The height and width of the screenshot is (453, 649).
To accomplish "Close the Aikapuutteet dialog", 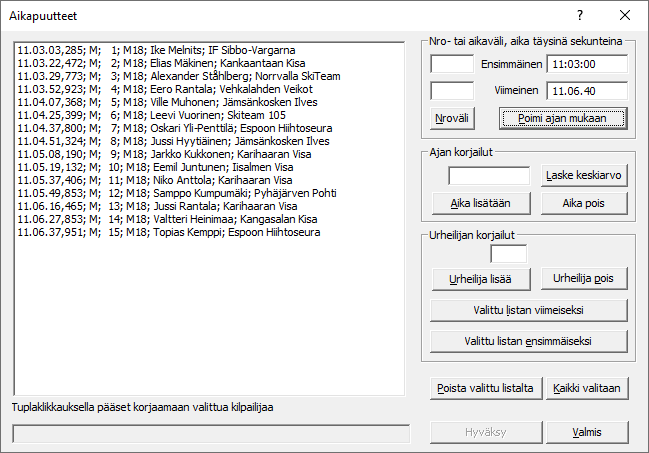I will click(x=624, y=15).
